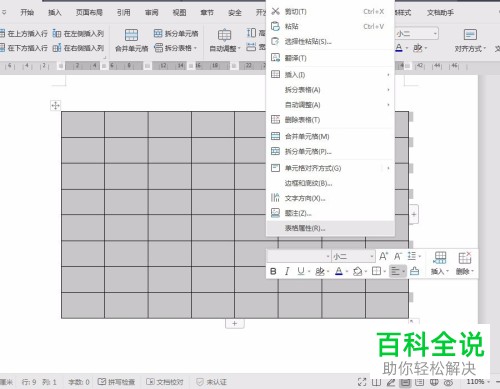Click shading fill icon in mini toolbar

tap(357, 271)
